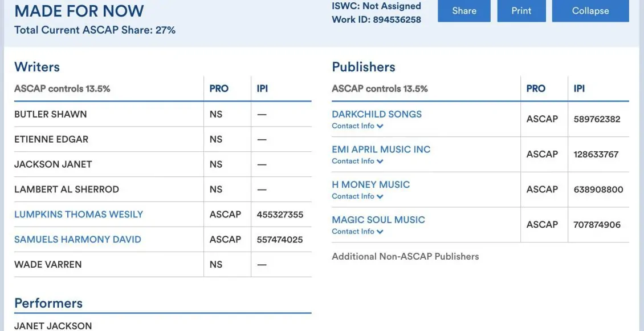Image resolution: width=644 pixels, height=331 pixels.
Task: Expand Contact Info under Darkchild Songs
Action: [x=357, y=126]
